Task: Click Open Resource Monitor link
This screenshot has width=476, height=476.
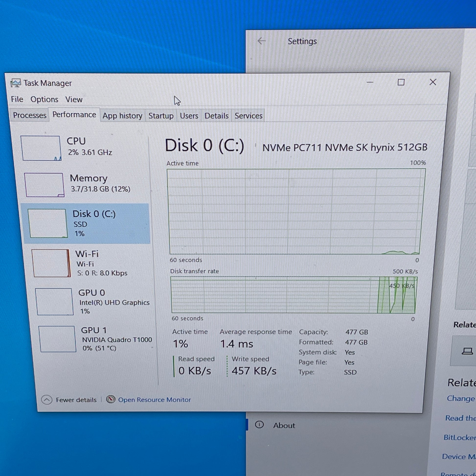Action: coord(155,400)
